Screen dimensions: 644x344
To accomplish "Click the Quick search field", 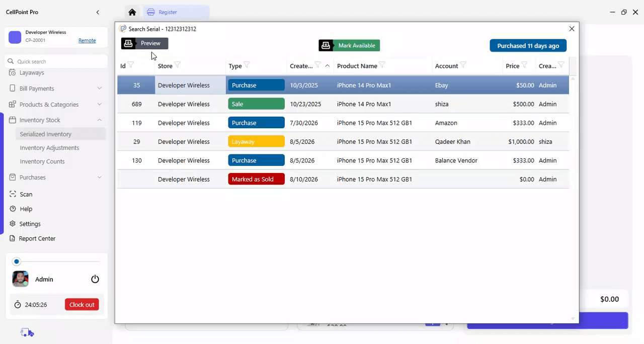I will (56, 61).
